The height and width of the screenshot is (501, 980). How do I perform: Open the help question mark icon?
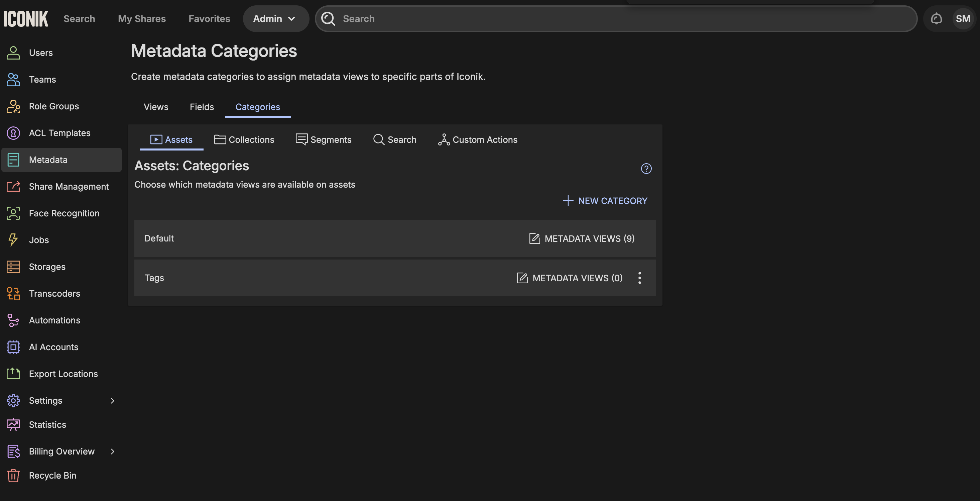click(646, 169)
